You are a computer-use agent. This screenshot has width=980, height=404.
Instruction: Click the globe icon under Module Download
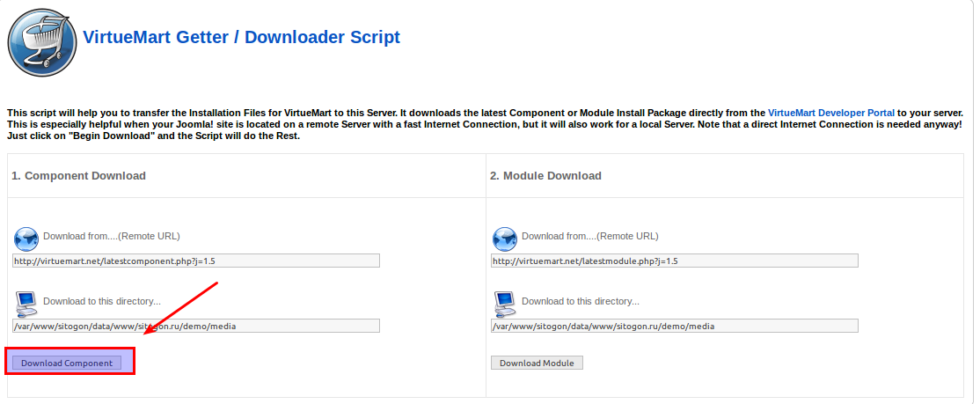505,239
